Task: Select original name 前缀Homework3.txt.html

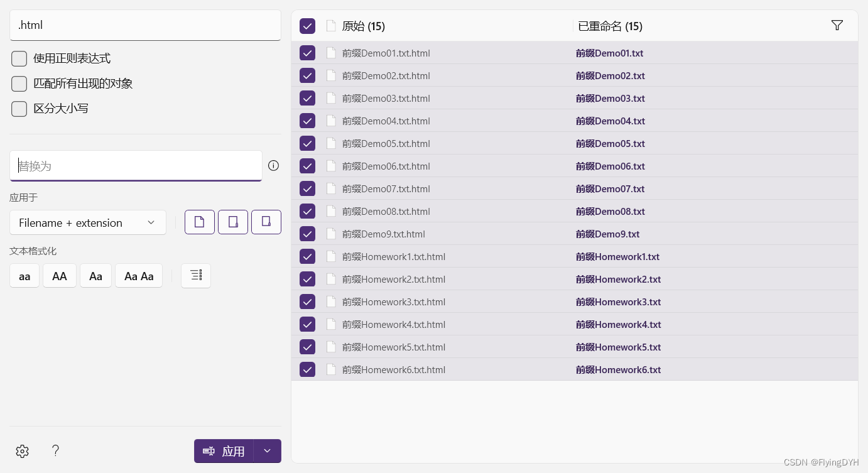Action: point(394,302)
